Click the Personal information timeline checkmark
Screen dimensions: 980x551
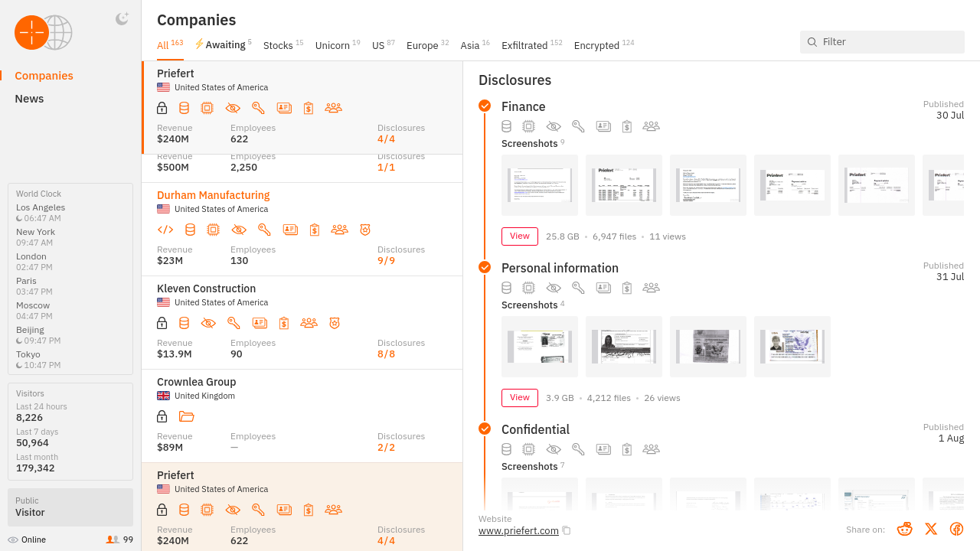[x=485, y=267]
